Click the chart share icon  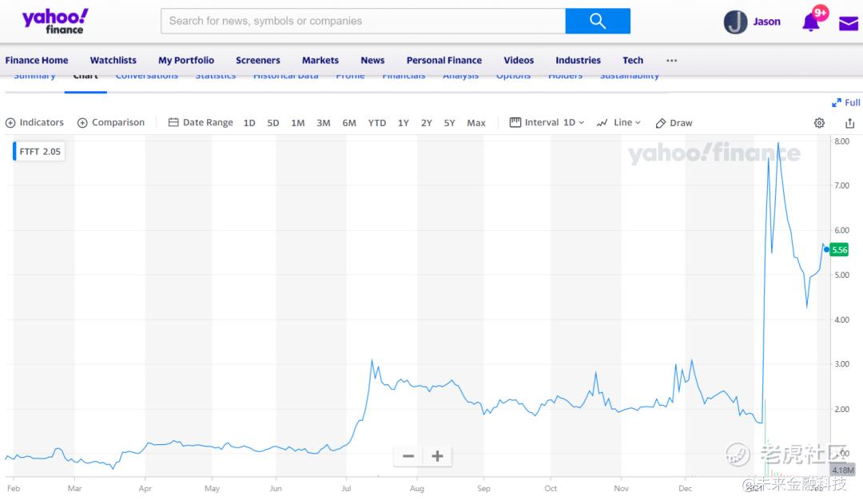849,123
